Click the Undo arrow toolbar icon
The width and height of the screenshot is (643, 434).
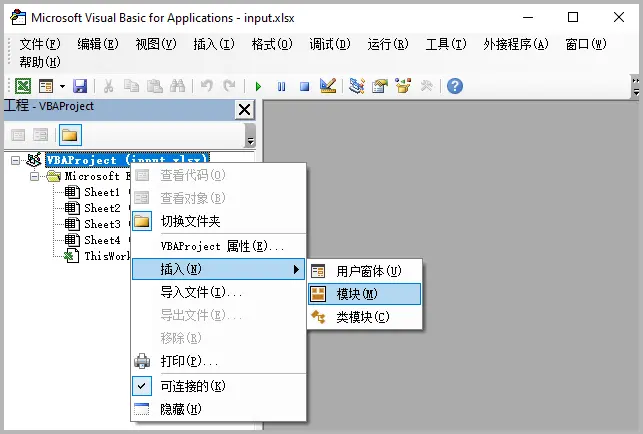pos(206,86)
